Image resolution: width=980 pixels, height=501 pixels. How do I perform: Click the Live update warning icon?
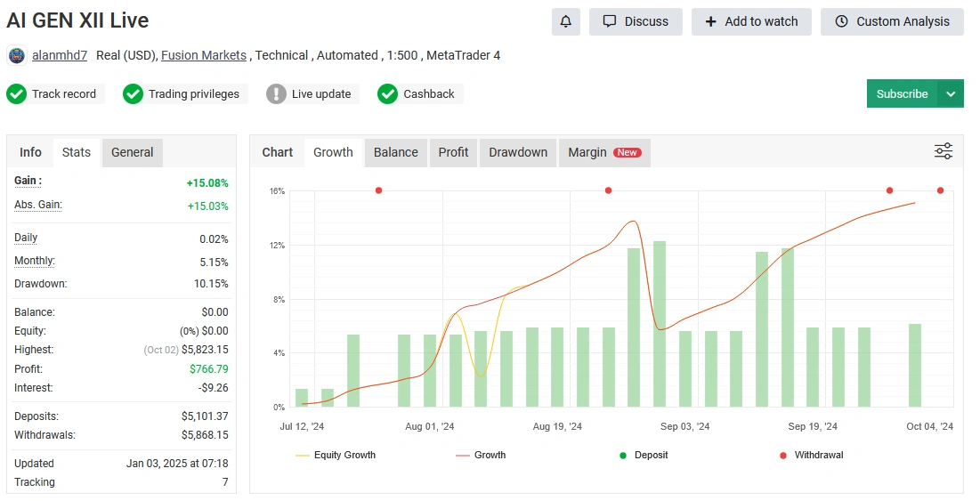point(276,93)
